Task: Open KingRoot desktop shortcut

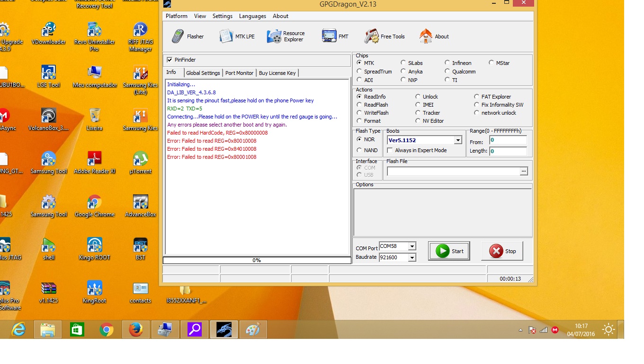Action: [95, 292]
